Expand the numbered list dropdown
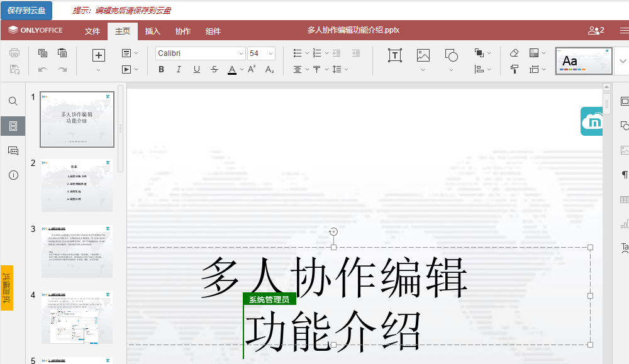Image resolution: width=629 pixels, height=364 pixels. 326,53
